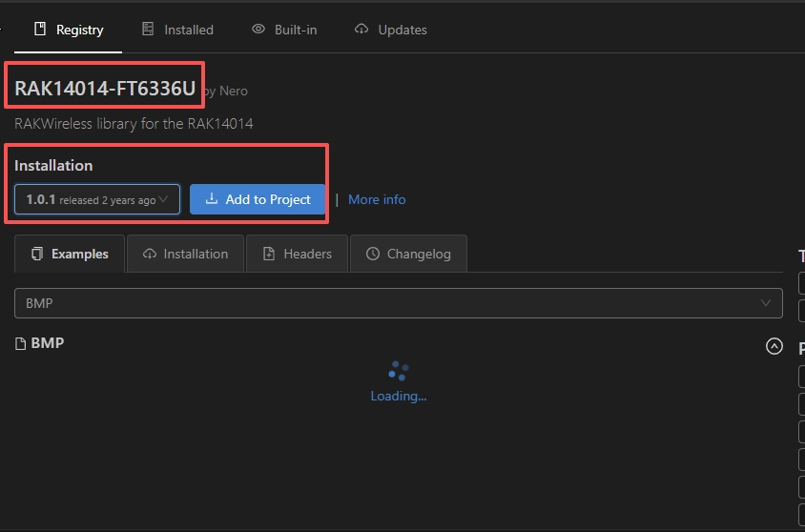This screenshot has width=805, height=532.
Task: Click the Registry book icon
Action: 40,29
